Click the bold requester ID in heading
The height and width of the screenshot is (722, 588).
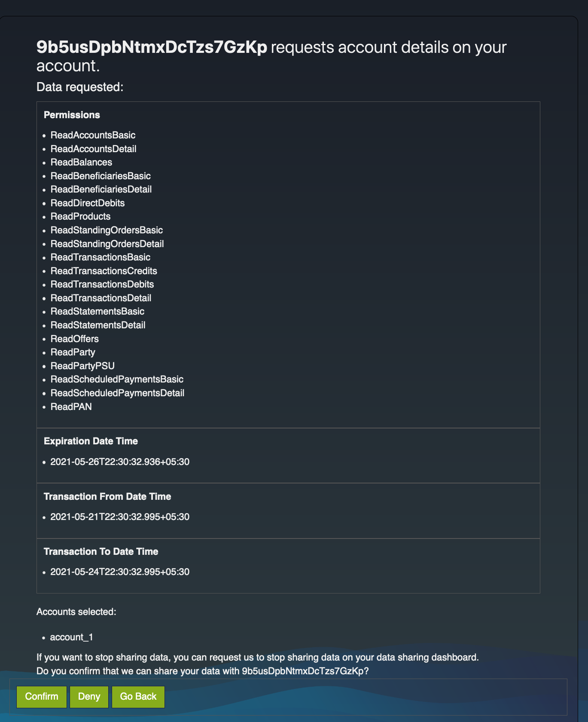tap(152, 47)
